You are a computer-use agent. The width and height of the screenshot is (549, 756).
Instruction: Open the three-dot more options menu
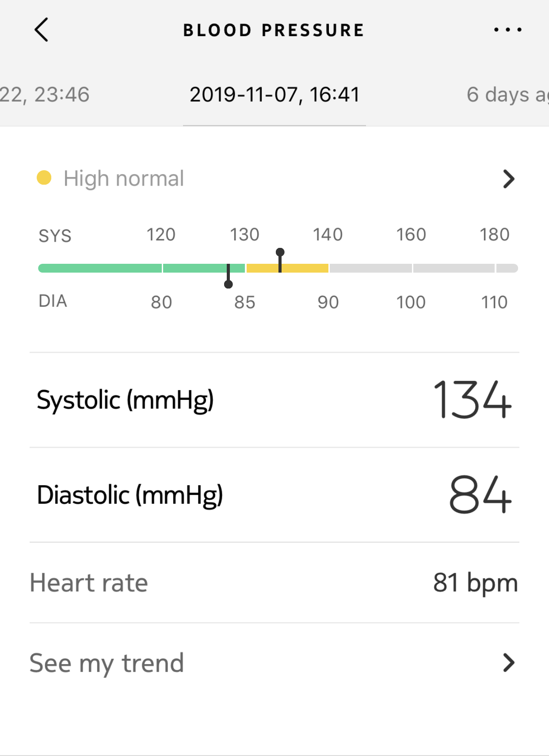coord(508,30)
